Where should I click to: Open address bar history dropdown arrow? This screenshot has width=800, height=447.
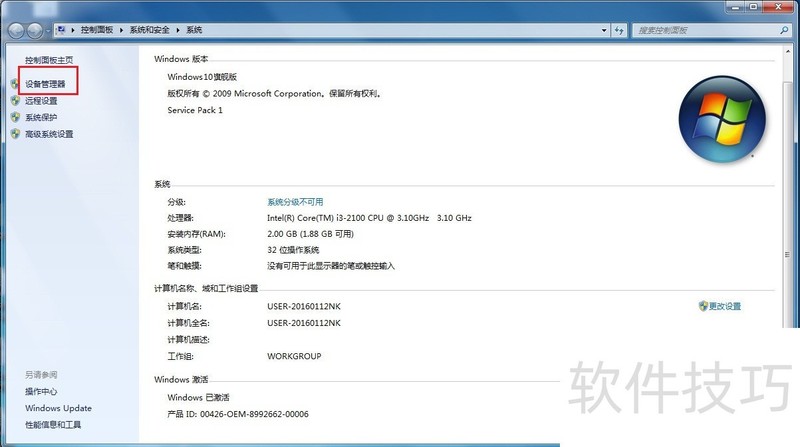click(x=604, y=30)
